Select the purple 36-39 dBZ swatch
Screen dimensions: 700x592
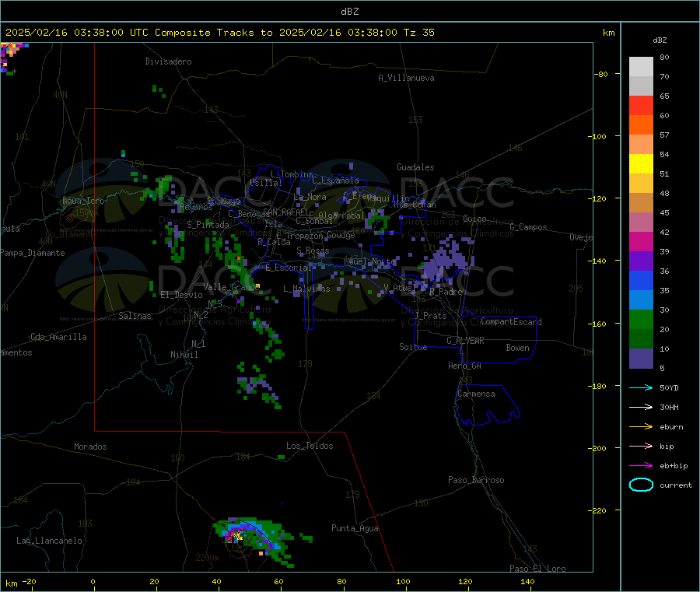click(x=641, y=261)
